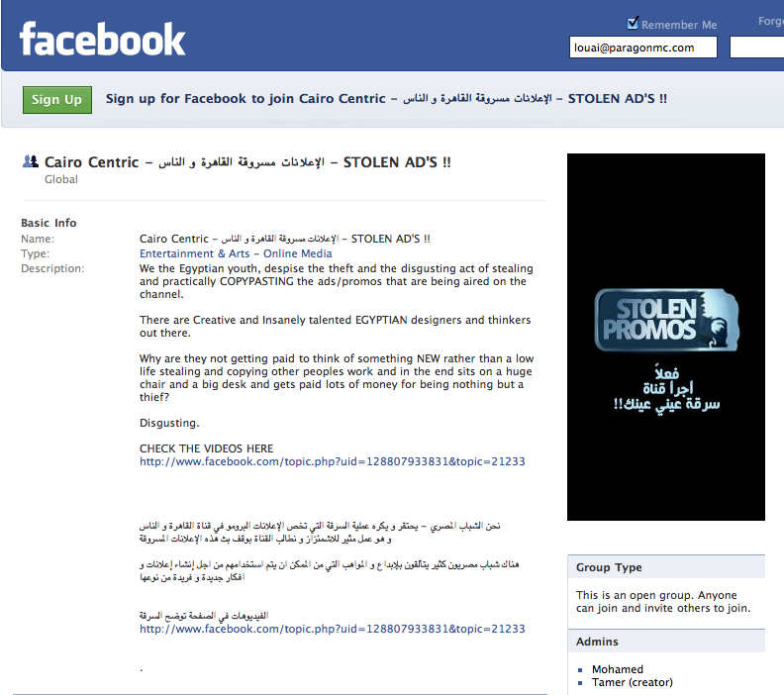
Task: Click the group profile picture
Action: tap(666, 337)
